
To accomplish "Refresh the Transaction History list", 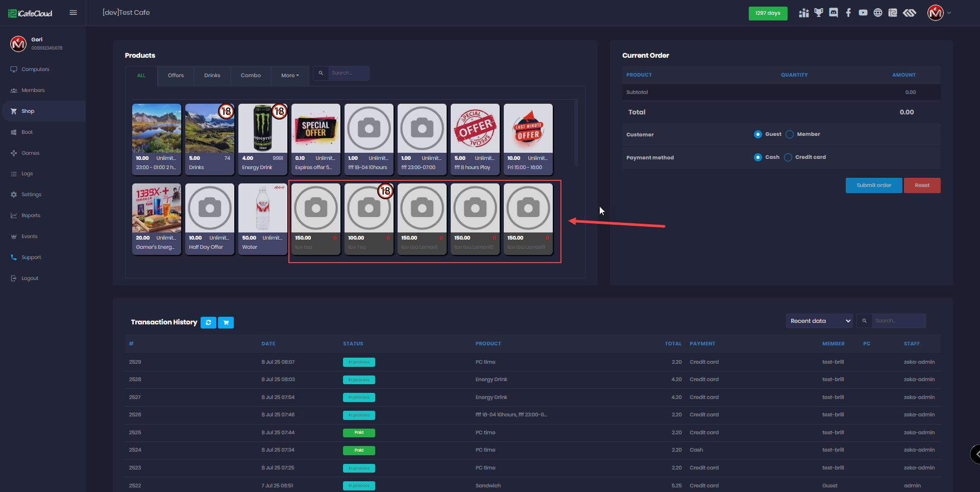I will 208,322.
